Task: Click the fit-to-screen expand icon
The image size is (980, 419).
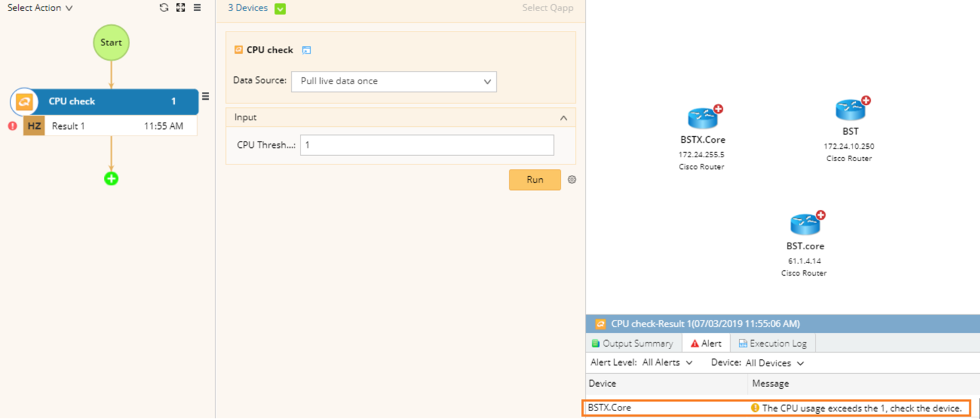Action: 181,8
